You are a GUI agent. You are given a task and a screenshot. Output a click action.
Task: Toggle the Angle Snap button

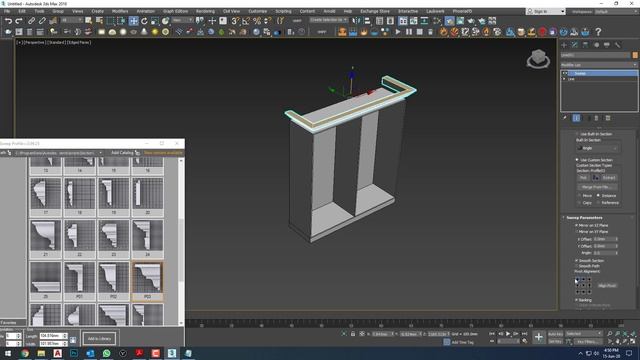point(246,21)
